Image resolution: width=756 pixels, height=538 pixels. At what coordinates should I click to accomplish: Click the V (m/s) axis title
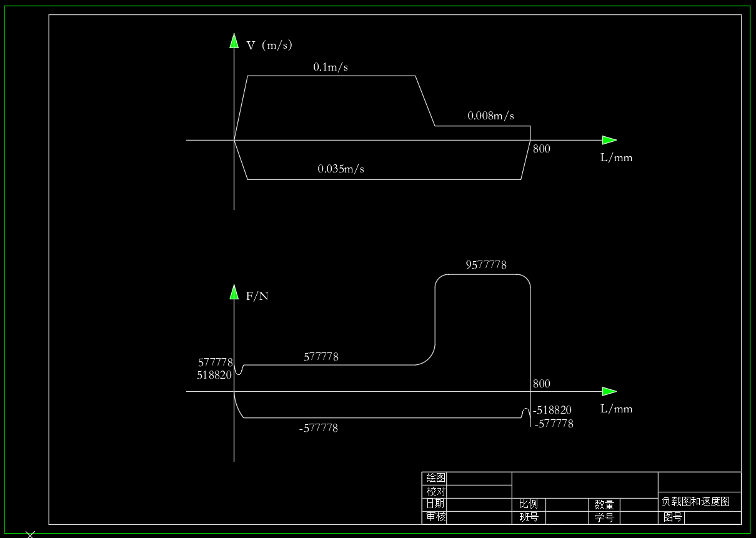269,45
